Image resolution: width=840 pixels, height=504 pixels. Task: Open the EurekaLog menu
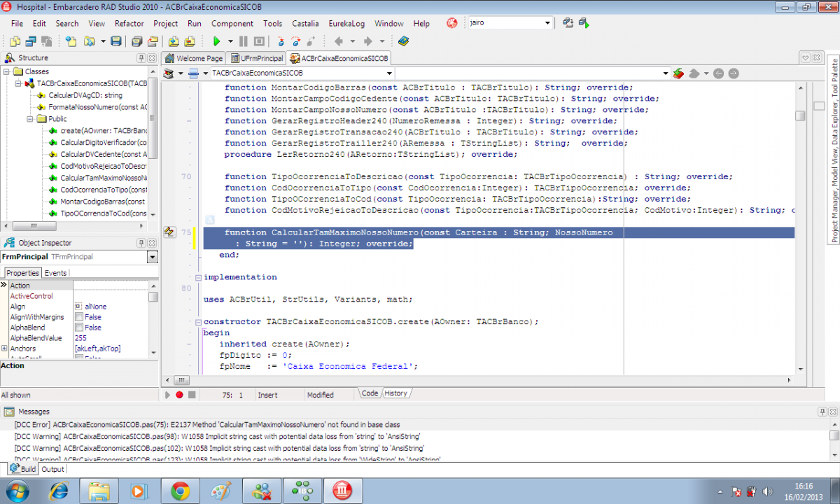pyautogui.click(x=346, y=23)
